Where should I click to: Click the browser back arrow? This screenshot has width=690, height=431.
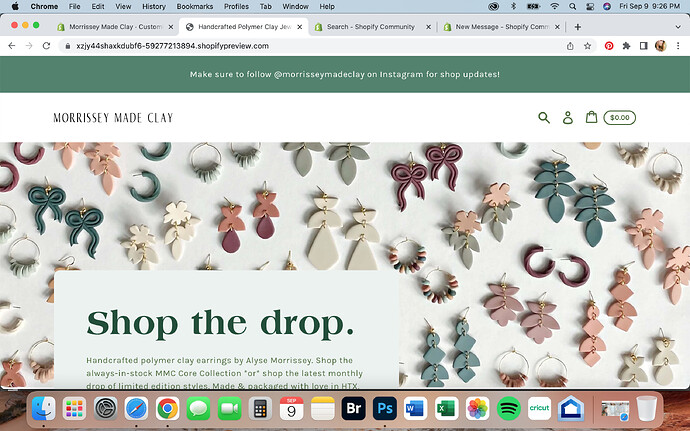(x=12, y=46)
